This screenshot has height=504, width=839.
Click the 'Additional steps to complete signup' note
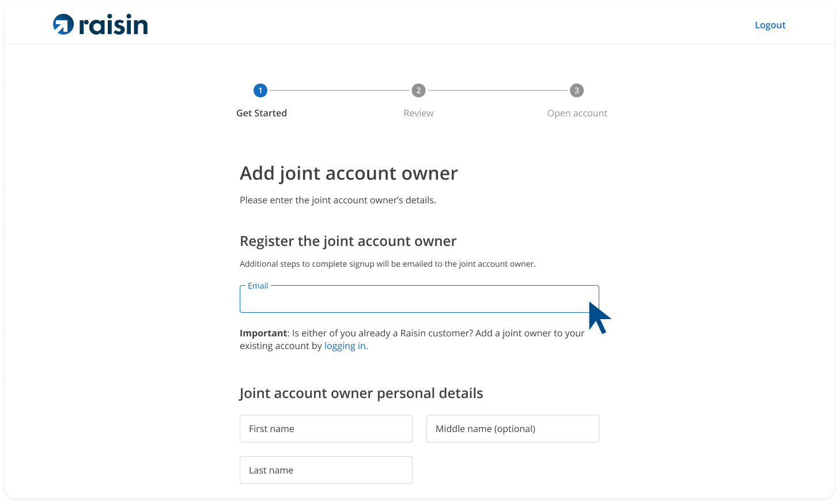(388, 264)
